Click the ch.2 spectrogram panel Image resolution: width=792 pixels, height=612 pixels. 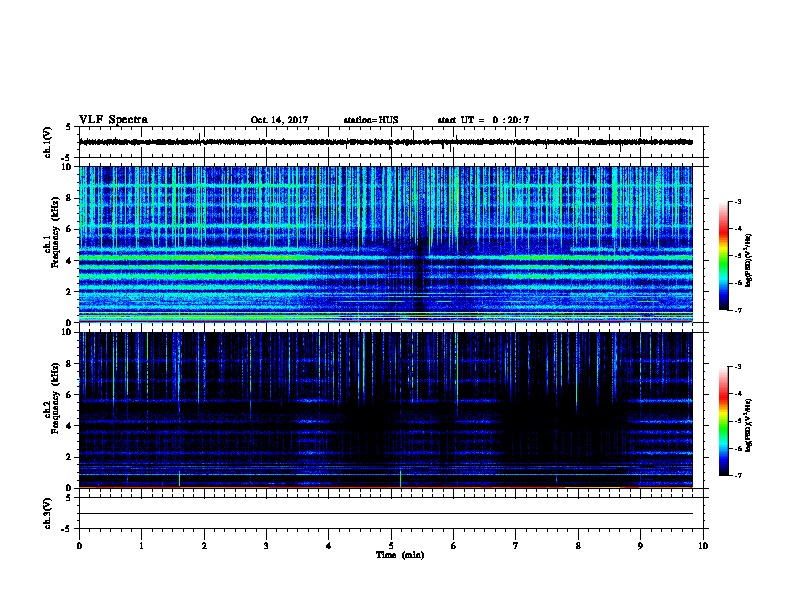(x=386, y=410)
